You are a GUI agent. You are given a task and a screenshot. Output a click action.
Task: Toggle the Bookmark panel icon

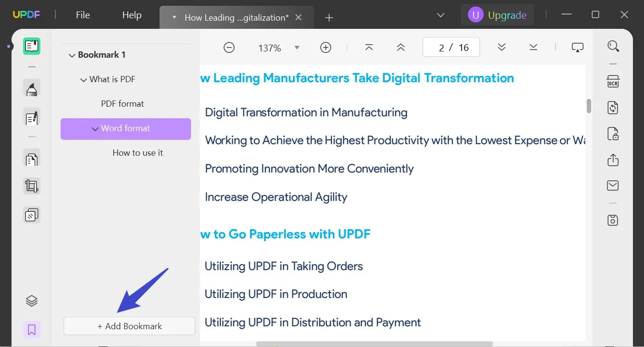32,330
